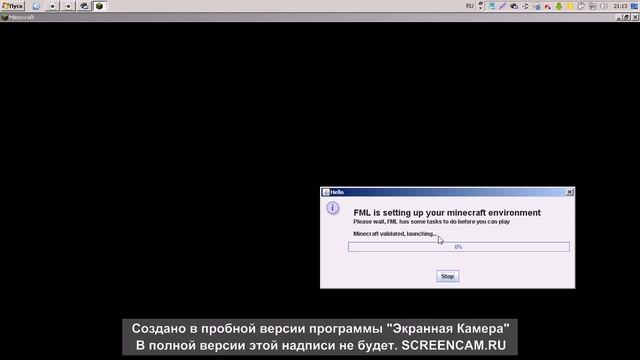The width and height of the screenshot is (640, 360).
Task: Click the 0% progress bar
Action: pyautogui.click(x=458, y=247)
